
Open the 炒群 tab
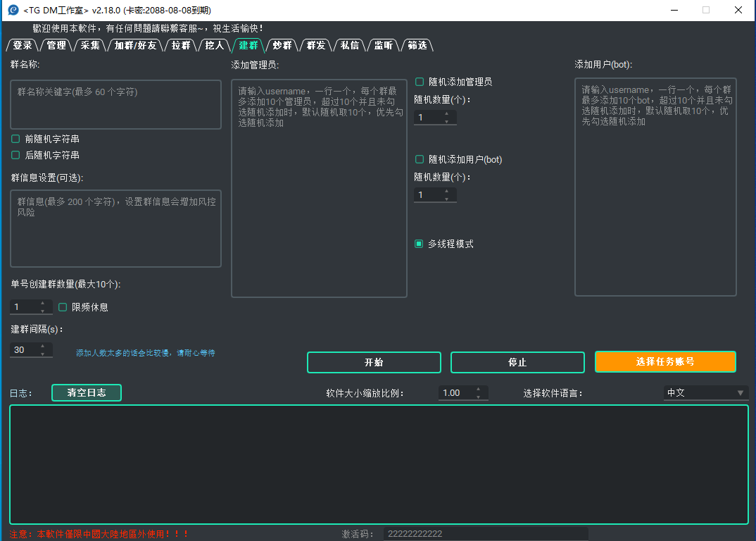pos(282,45)
